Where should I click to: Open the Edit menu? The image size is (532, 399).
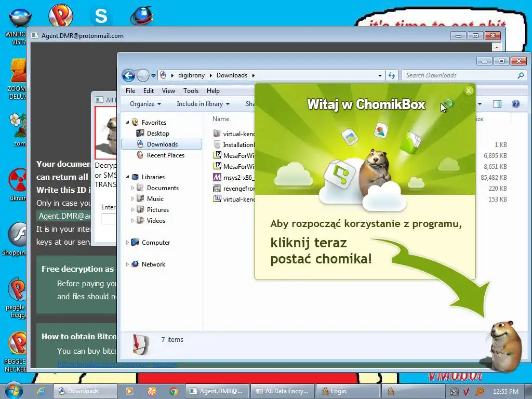pyautogui.click(x=148, y=91)
